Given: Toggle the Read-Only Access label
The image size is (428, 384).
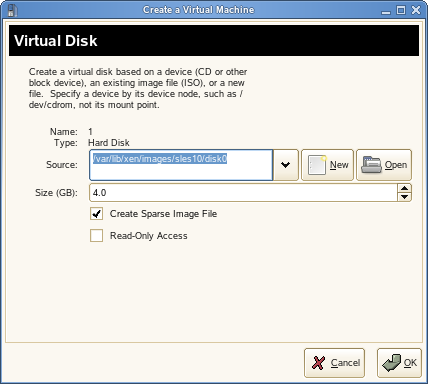Looking at the screenshot, I should tap(149, 236).
